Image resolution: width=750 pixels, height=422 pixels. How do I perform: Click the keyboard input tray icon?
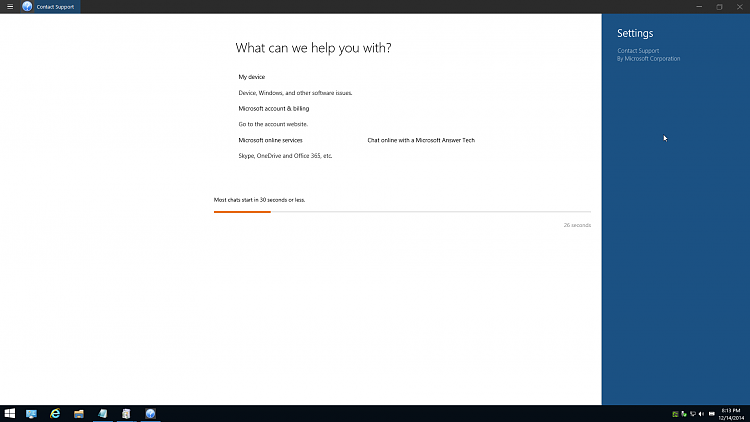(x=712, y=414)
